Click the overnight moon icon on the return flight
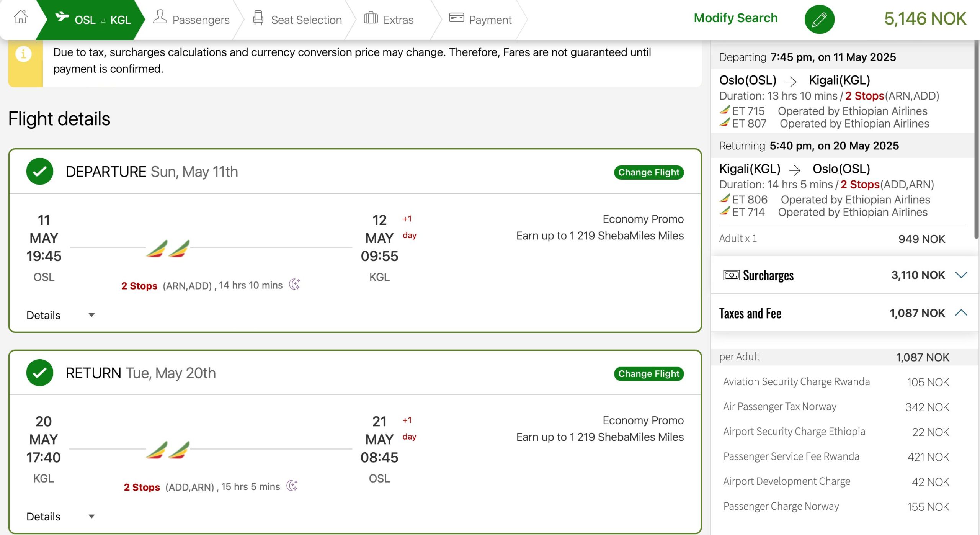The width and height of the screenshot is (980, 535). [292, 486]
